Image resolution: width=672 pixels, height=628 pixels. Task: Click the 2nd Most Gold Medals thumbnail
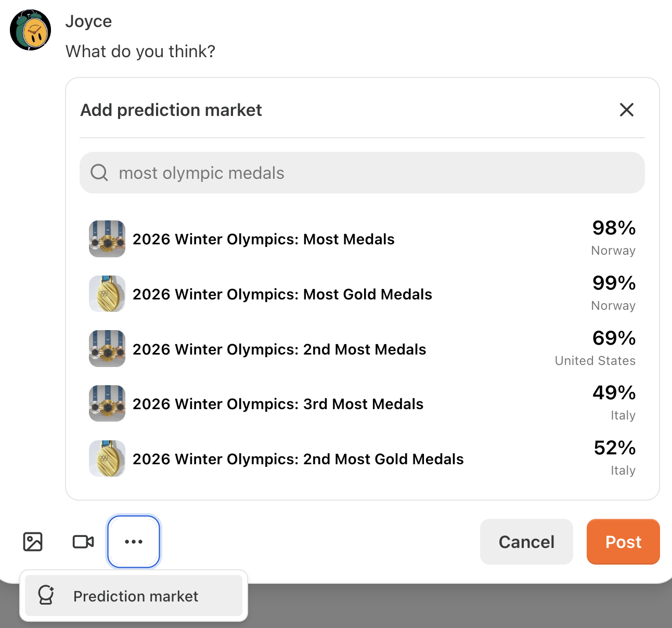(x=107, y=459)
